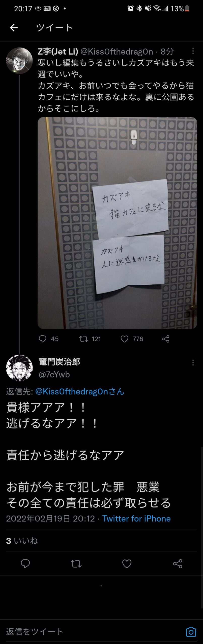This screenshot has width=203, height=644.
Task: Share the 竈門炭治郎 reply
Action: click(178, 564)
